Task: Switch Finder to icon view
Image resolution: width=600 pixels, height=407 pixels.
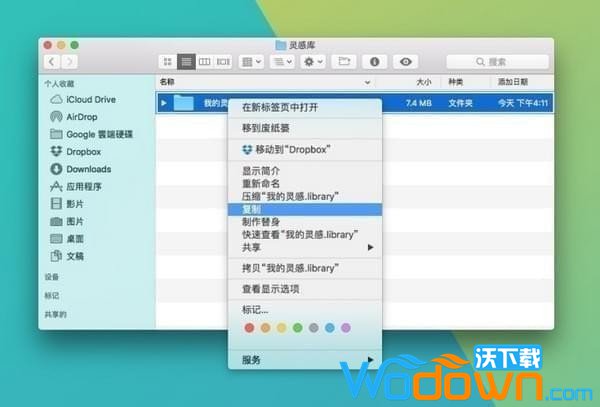Action: coord(168,62)
